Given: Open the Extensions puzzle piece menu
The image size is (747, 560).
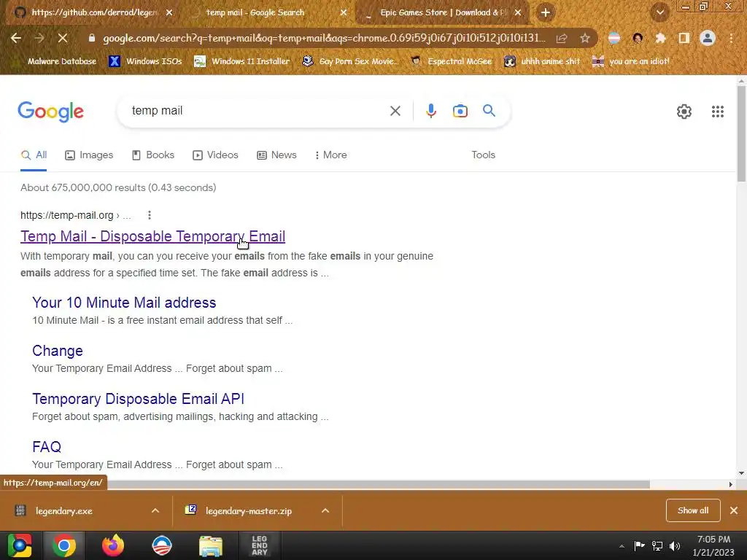Looking at the screenshot, I should tap(660, 38).
